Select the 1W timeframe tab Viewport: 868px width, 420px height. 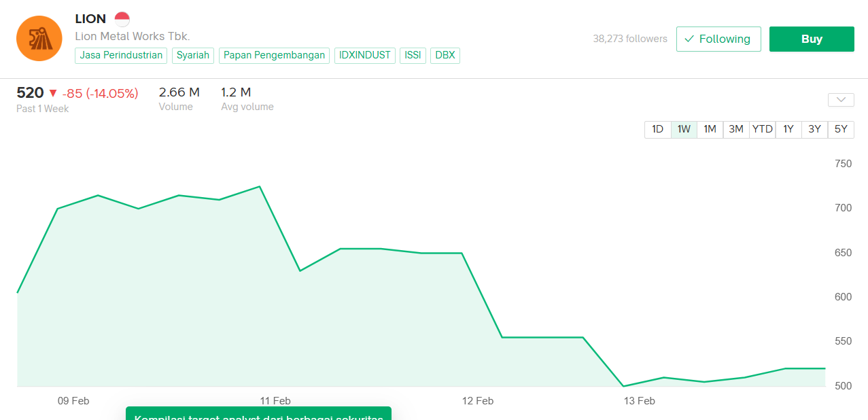(684, 129)
